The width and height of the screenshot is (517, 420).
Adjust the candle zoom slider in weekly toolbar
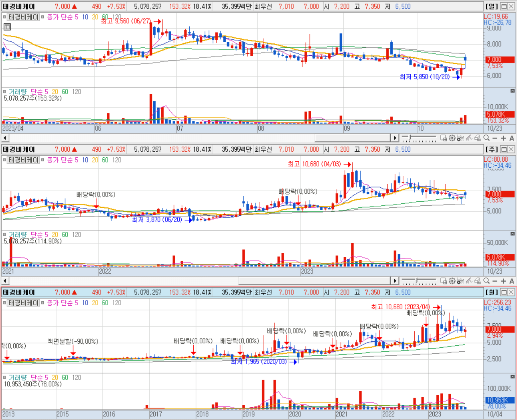417,281
